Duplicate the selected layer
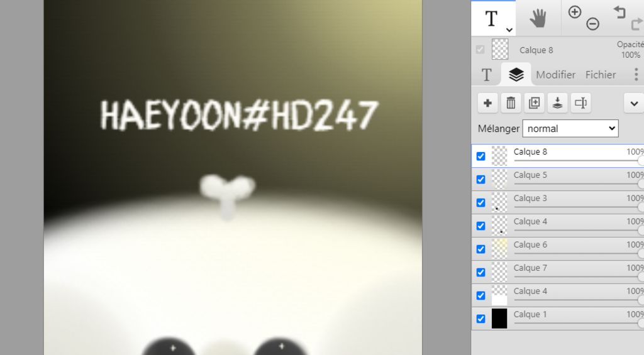644x355 pixels. [x=534, y=103]
